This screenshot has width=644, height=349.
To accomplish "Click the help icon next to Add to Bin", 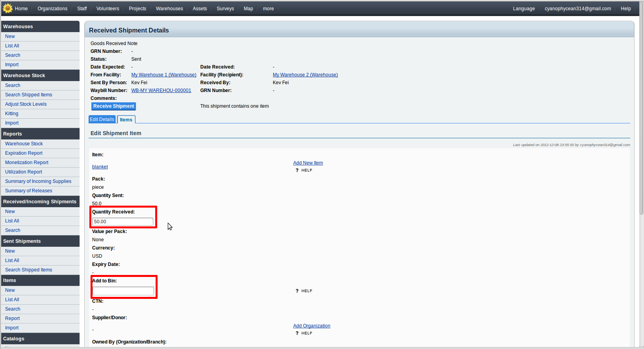I will click(x=297, y=291).
